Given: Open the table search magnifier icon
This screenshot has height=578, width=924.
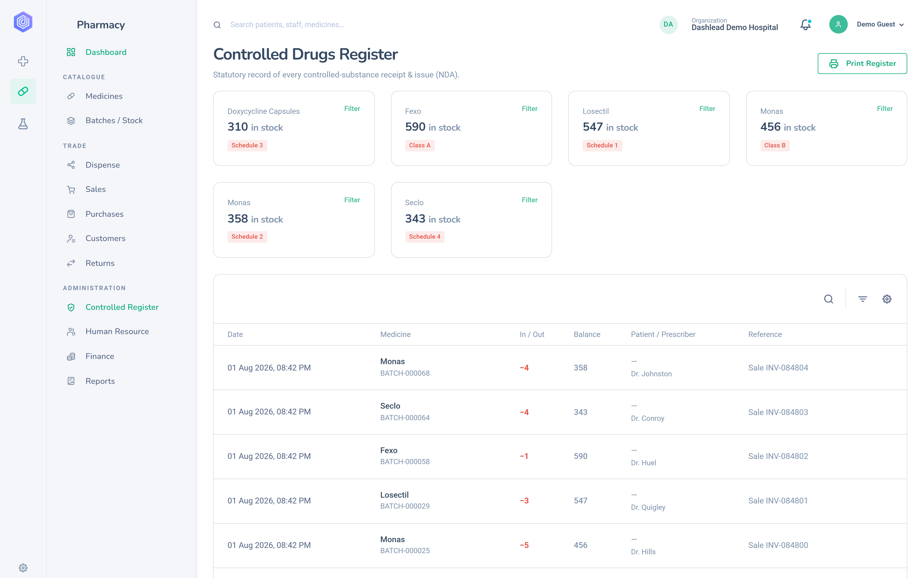Looking at the screenshot, I should (829, 299).
